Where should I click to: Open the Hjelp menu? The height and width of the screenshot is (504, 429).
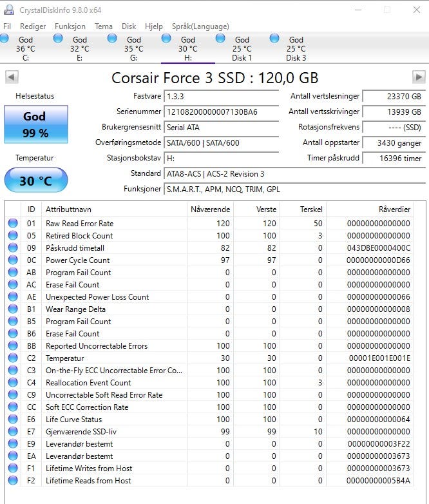(153, 26)
